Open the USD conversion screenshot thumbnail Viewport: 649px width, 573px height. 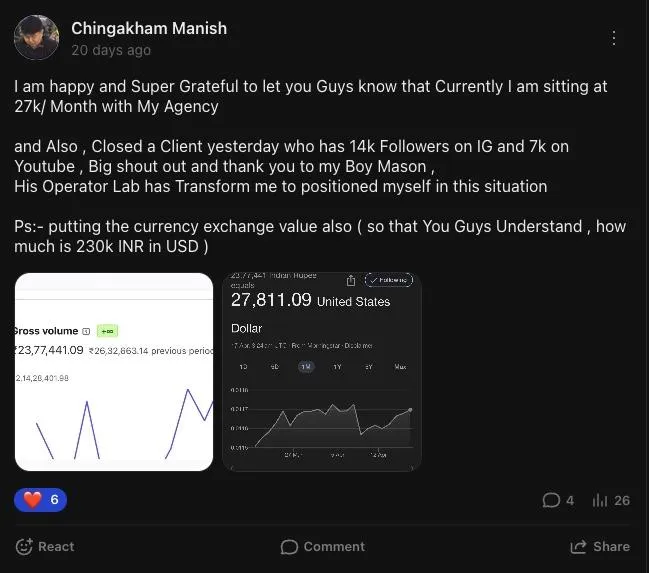tap(322, 372)
